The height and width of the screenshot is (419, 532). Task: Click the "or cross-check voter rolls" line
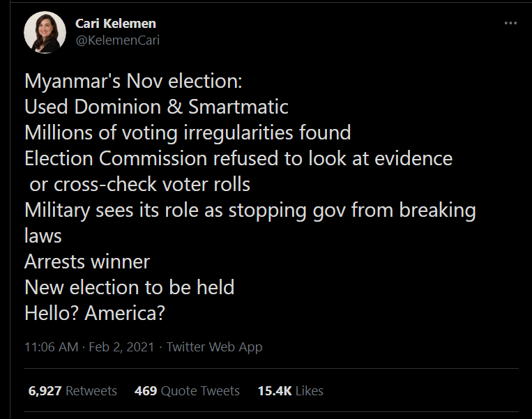click(x=139, y=184)
